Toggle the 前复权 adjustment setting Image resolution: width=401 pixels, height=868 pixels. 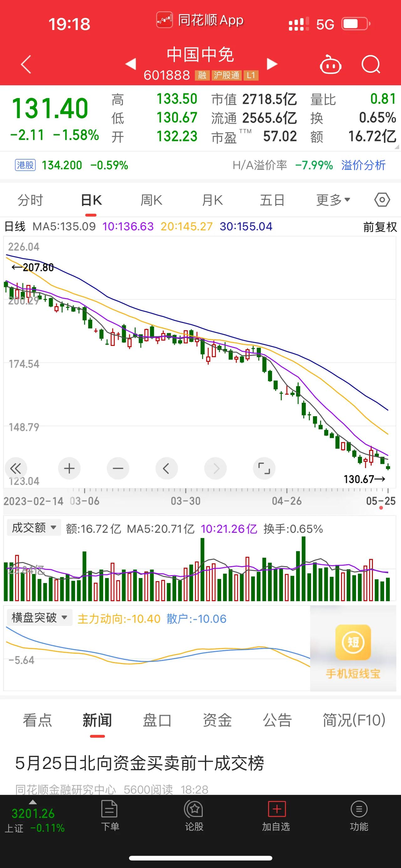(380, 227)
